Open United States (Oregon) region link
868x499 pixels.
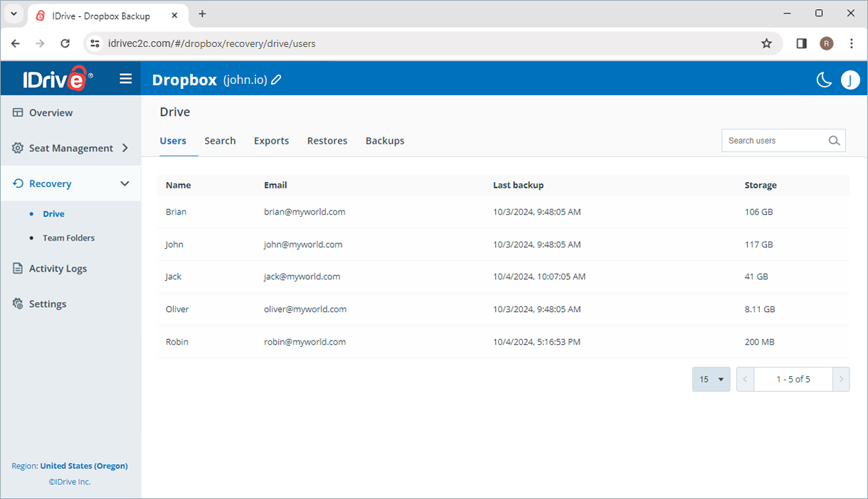(85, 466)
